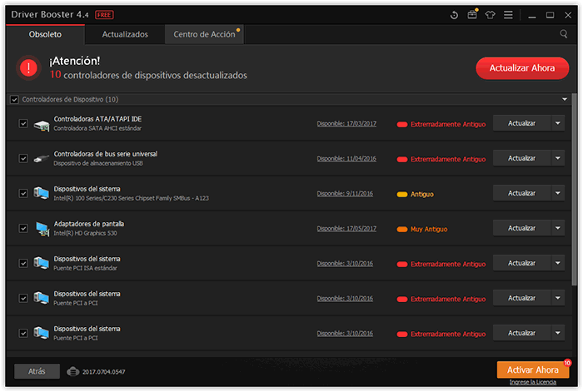This screenshot has width=583, height=392.
Task: Click the Ingrese la Licencia link
Action: (x=532, y=382)
